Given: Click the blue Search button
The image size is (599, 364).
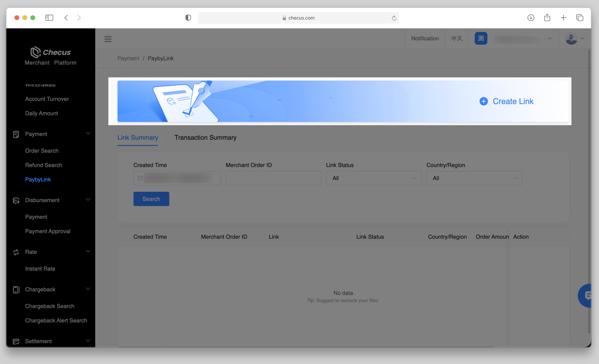Looking at the screenshot, I should (x=151, y=199).
